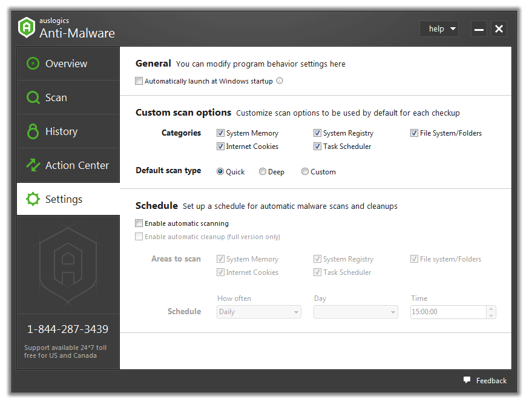Uncheck File System/Folders under Categories

coord(414,133)
